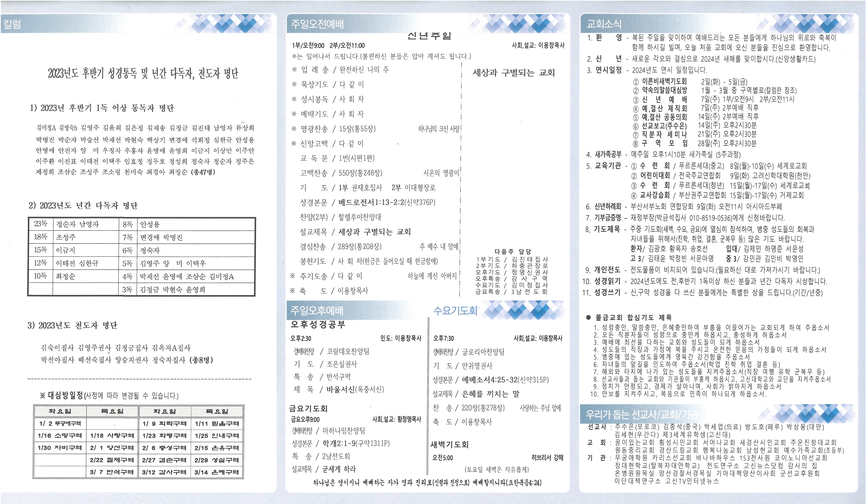Image resolution: width=868 pixels, height=504 pixels.
Task: Click the 18독 table cell
Action: (41, 237)
